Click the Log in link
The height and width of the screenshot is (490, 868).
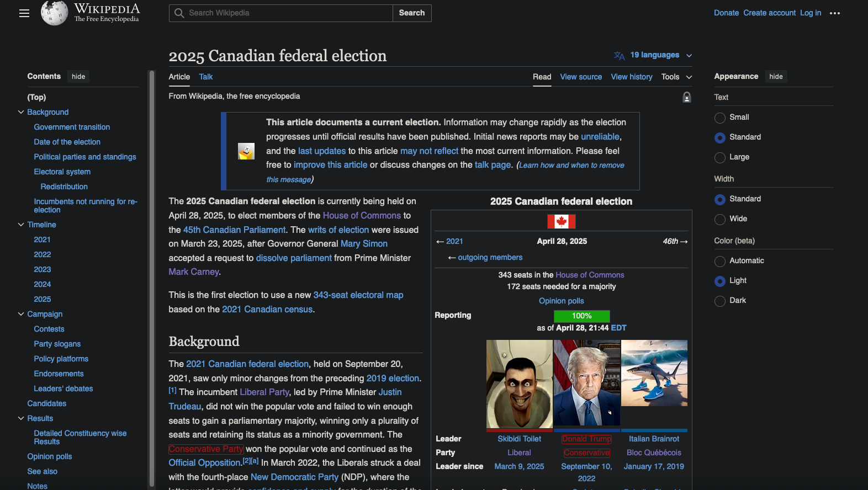[x=811, y=13]
